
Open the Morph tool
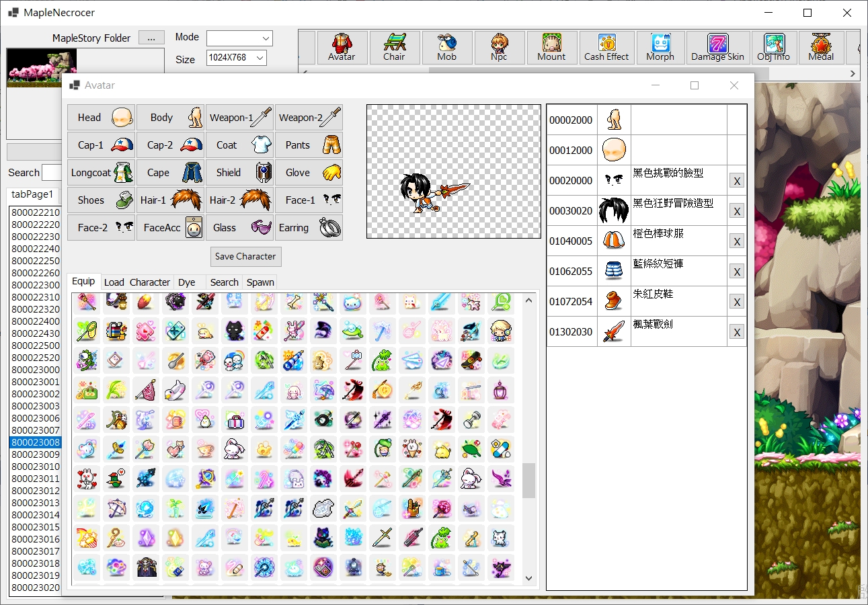coord(660,47)
